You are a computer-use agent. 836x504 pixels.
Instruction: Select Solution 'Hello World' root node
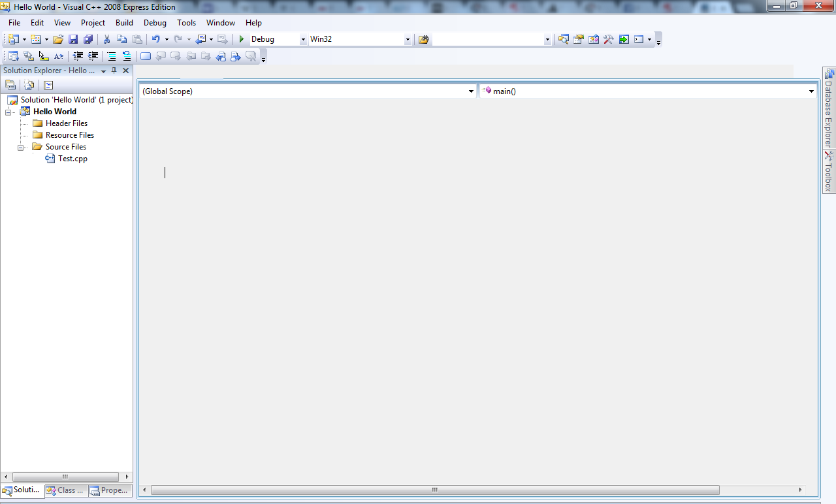click(76, 100)
